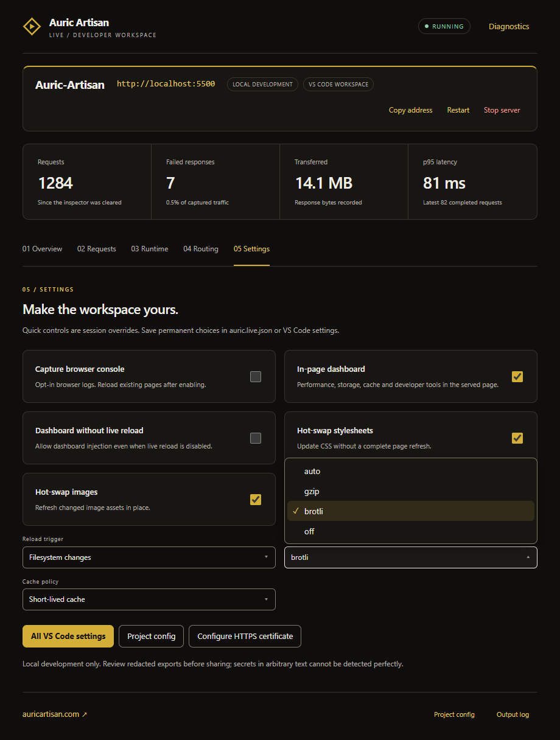560x740 pixels.
Task: Uncheck the Hot-swap images checkbox
Action: click(256, 500)
